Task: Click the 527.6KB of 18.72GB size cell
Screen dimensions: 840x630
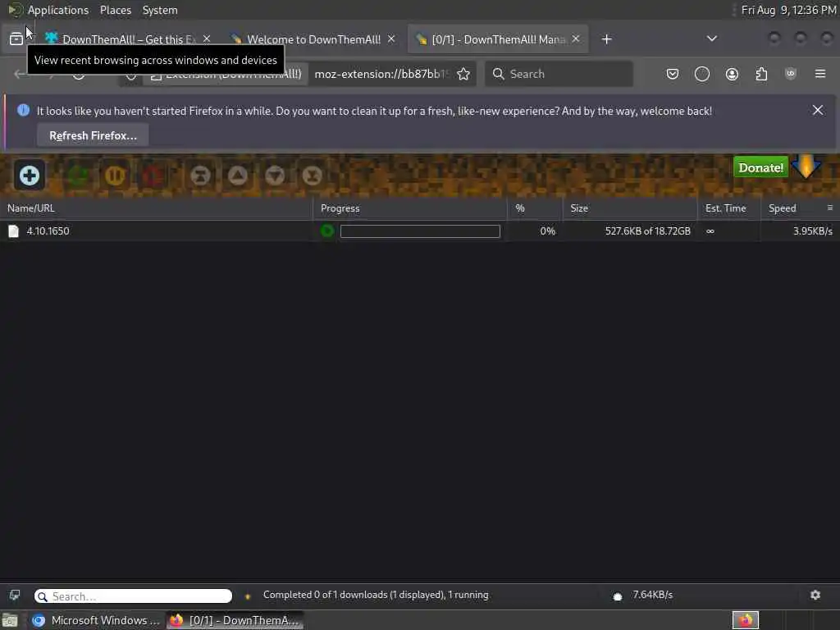Action: coord(647,231)
